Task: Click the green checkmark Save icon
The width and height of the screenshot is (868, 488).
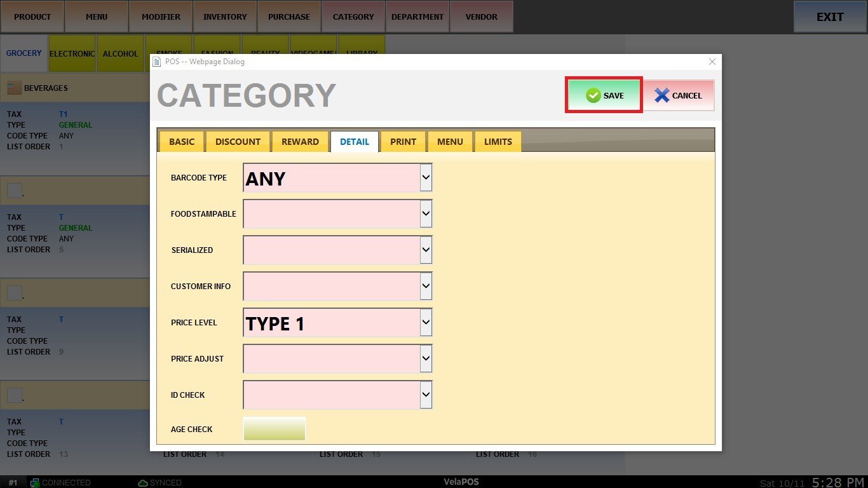Action: [593, 95]
